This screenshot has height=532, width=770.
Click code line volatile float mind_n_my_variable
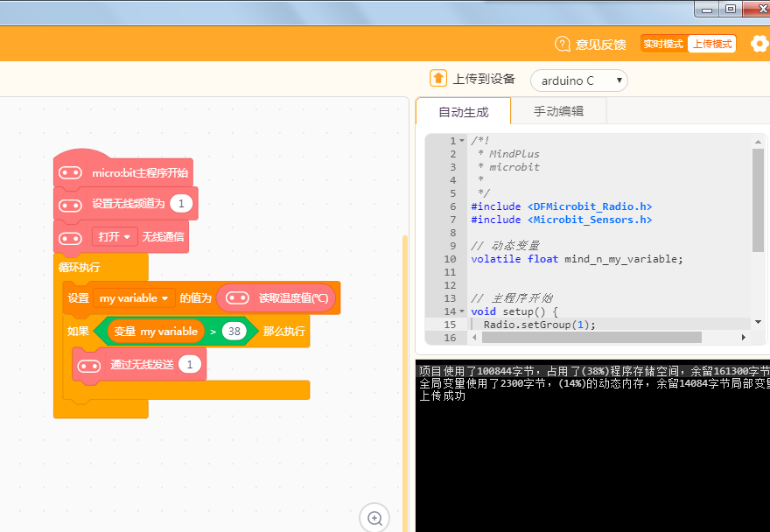[577, 259]
